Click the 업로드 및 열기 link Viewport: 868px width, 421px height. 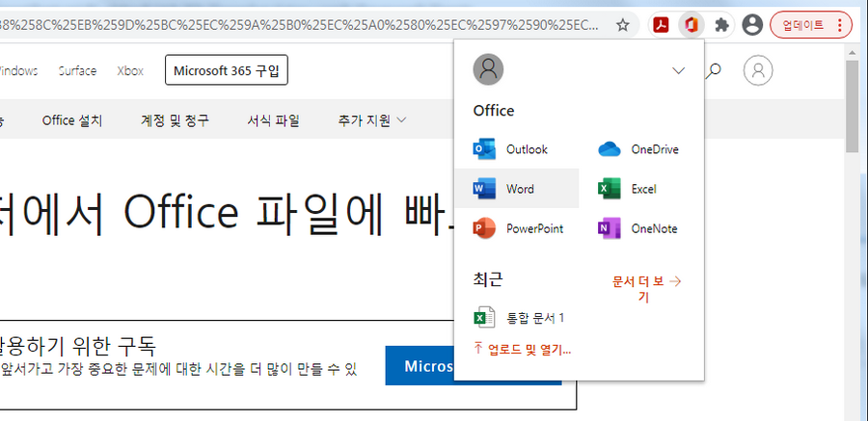523,349
